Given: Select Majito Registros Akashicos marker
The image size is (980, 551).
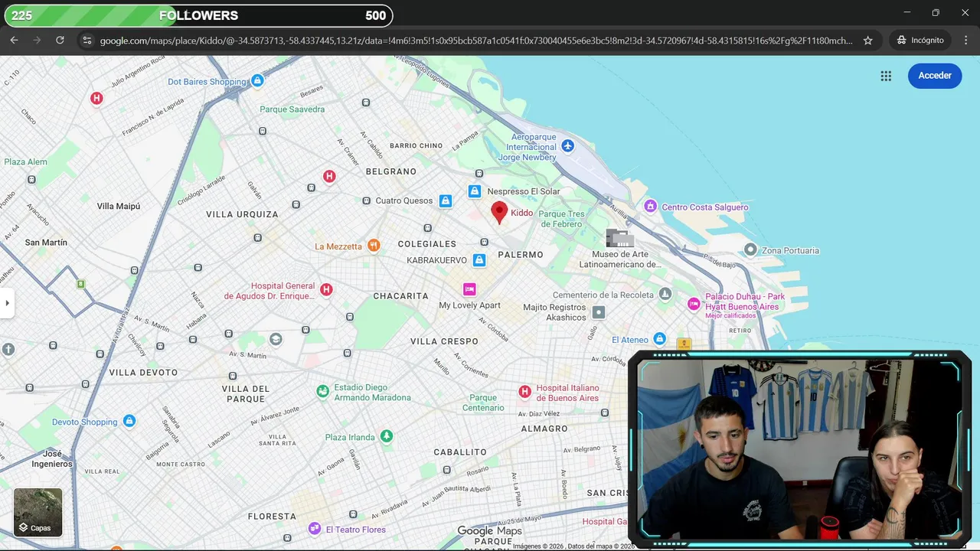Looking at the screenshot, I should [x=599, y=312].
